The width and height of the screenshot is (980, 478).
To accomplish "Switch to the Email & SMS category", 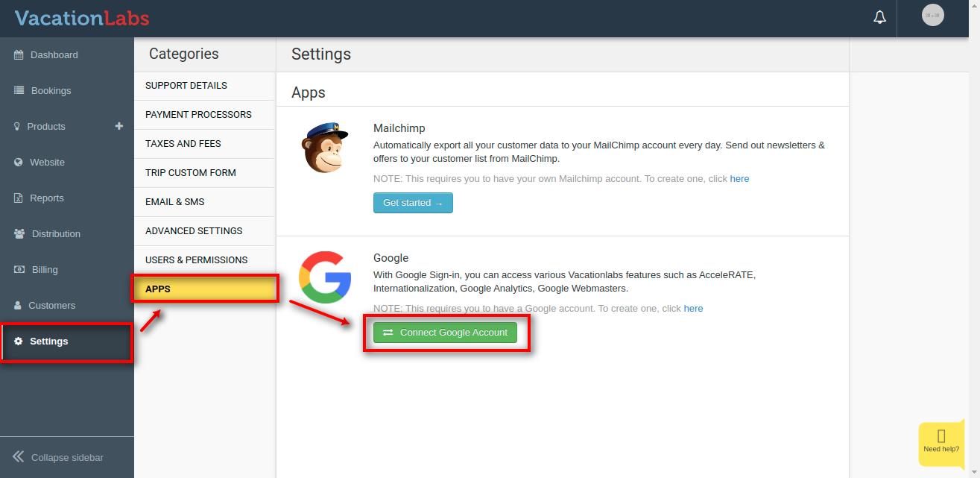I will coord(174,202).
